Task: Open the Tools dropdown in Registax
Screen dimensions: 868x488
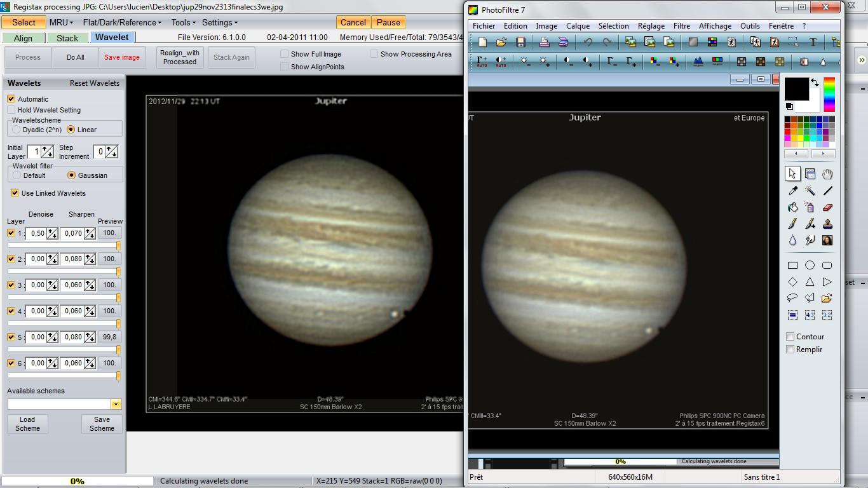Action: 183,22
